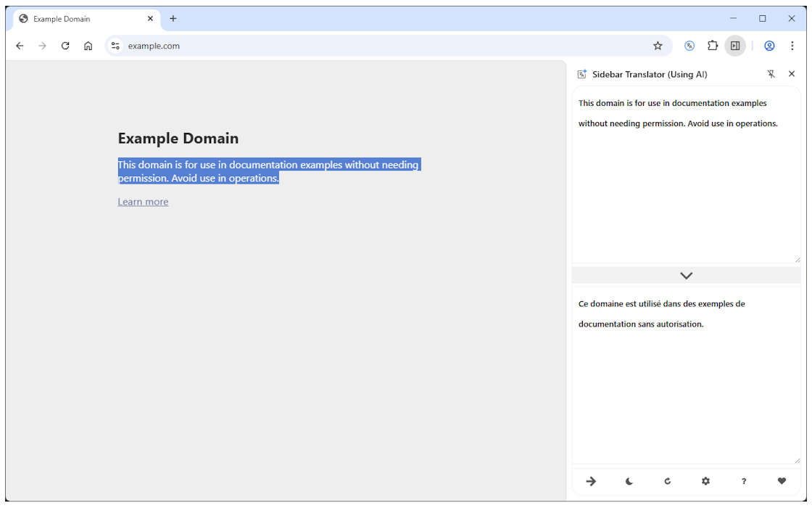Select the Example Domain browser tab
The image size is (812, 508).
[x=86, y=19]
